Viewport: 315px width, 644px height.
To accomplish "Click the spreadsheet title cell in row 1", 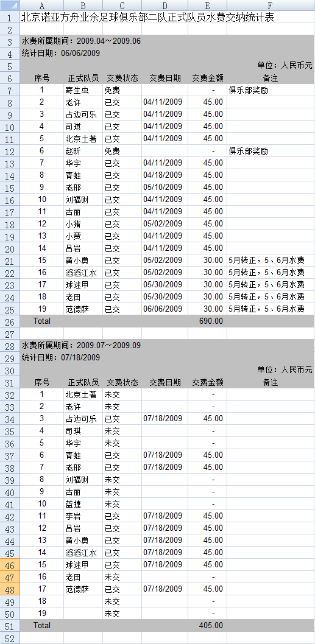I will [x=148, y=17].
